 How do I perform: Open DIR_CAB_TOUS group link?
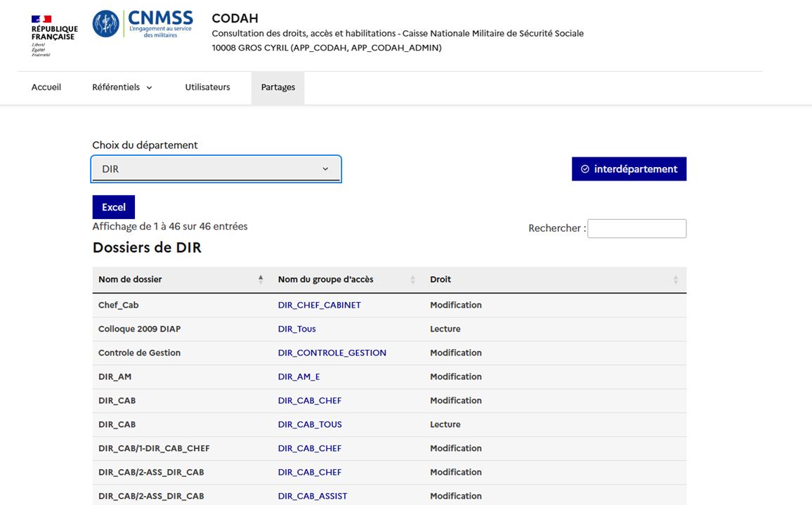[x=310, y=424]
